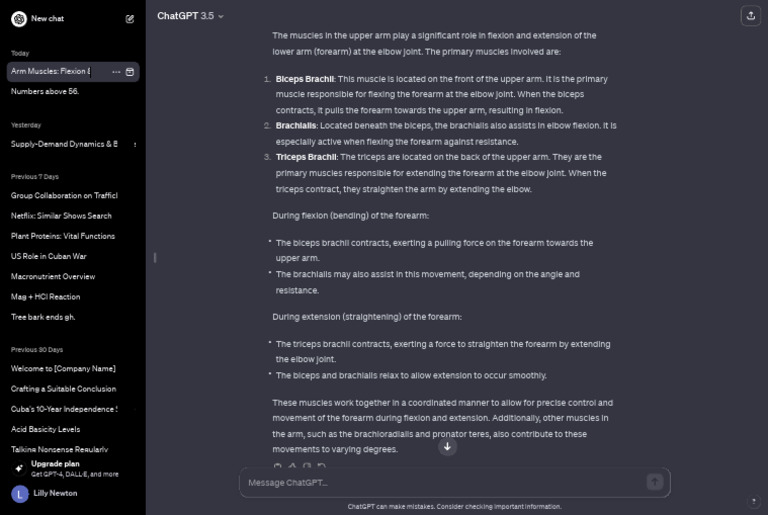Click the send message arrow button
768x515 pixels.
654,482
